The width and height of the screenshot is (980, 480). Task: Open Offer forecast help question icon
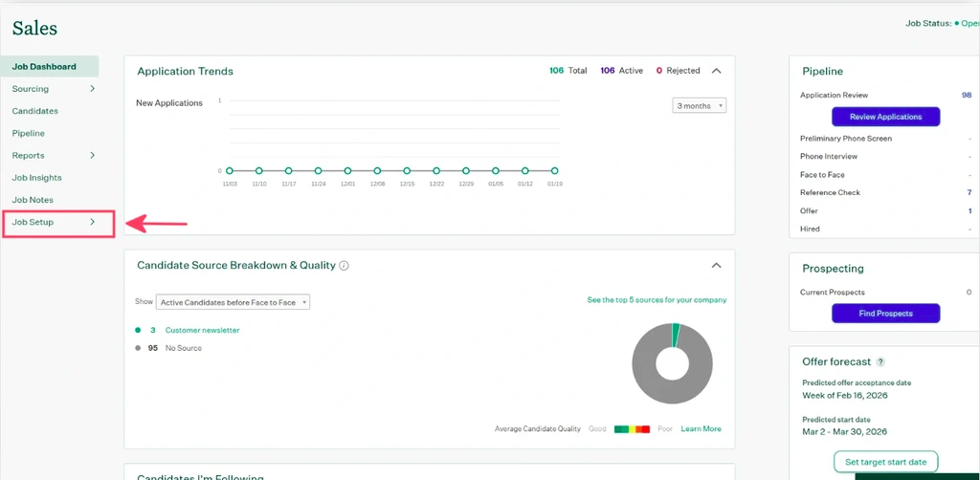pyautogui.click(x=880, y=362)
